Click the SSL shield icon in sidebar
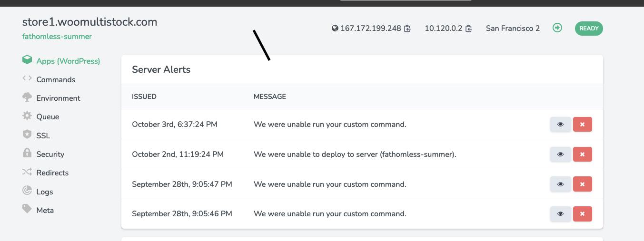 (x=27, y=135)
